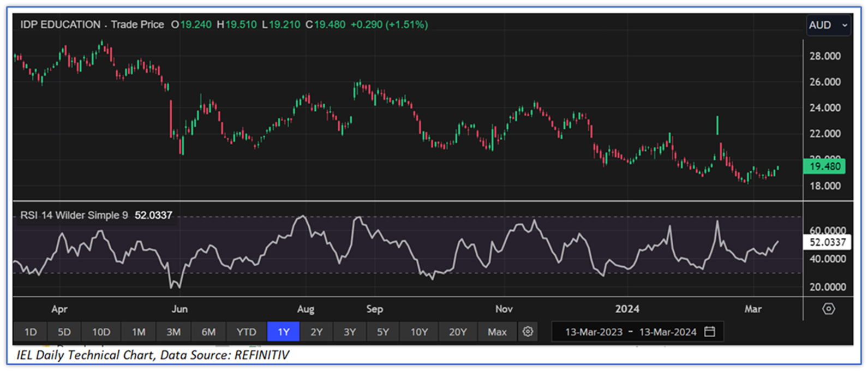Screen dimensions: 868x371
Task: Click the RSI 14 Wilder Simple indicator label
Action: pos(74,216)
